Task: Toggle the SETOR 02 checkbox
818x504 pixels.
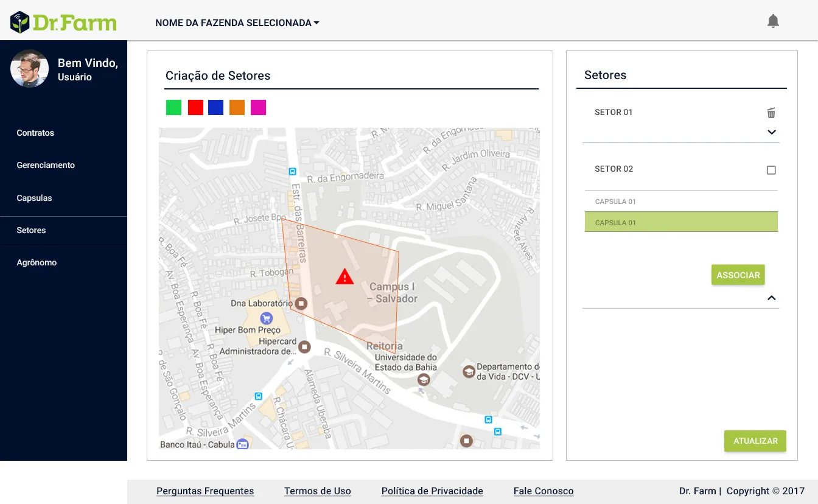Action: (771, 170)
